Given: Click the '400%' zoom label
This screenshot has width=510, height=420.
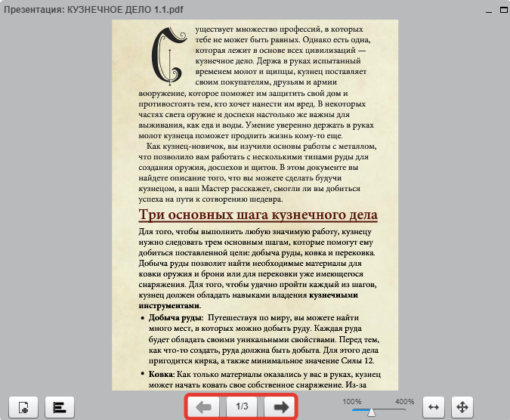Looking at the screenshot, I should pyautogui.click(x=405, y=402).
